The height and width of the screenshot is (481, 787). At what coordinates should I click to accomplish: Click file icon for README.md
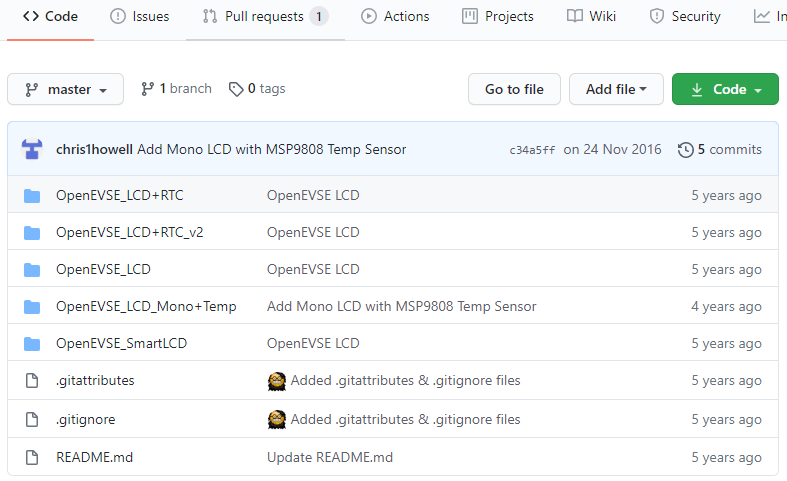click(x=32, y=457)
